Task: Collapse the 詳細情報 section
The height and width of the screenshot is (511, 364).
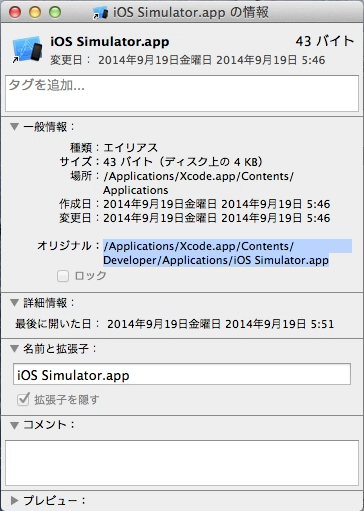Action: pyautogui.click(x=14, y=303)
